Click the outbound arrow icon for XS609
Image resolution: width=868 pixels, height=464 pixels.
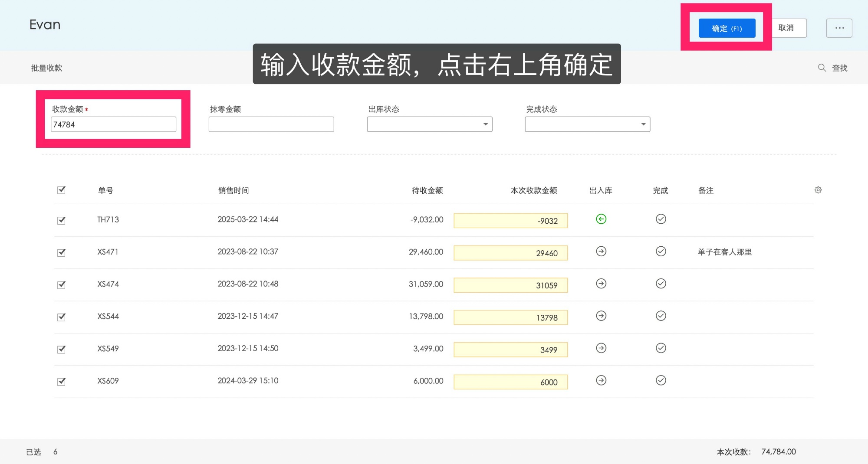(601, 380)
